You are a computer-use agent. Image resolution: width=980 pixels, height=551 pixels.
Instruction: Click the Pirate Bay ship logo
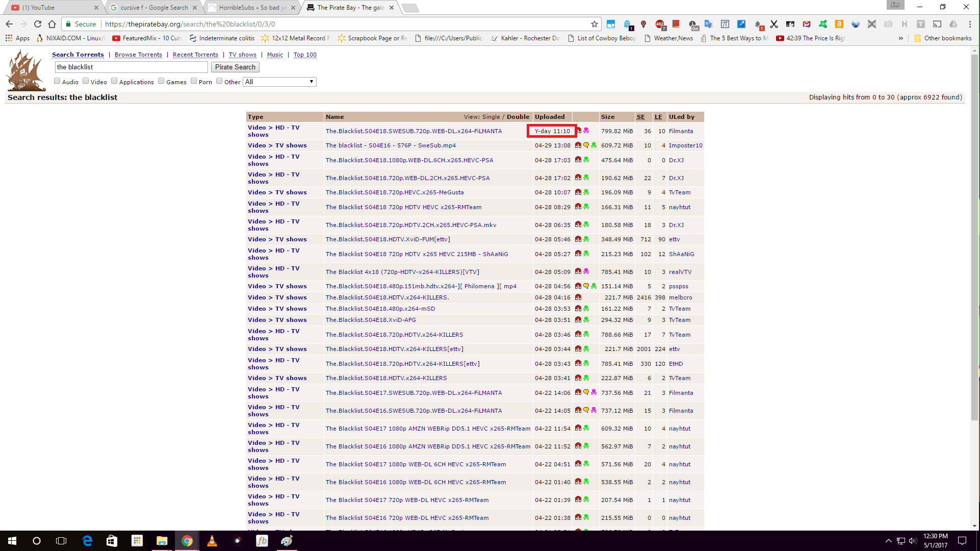point(25,70)
